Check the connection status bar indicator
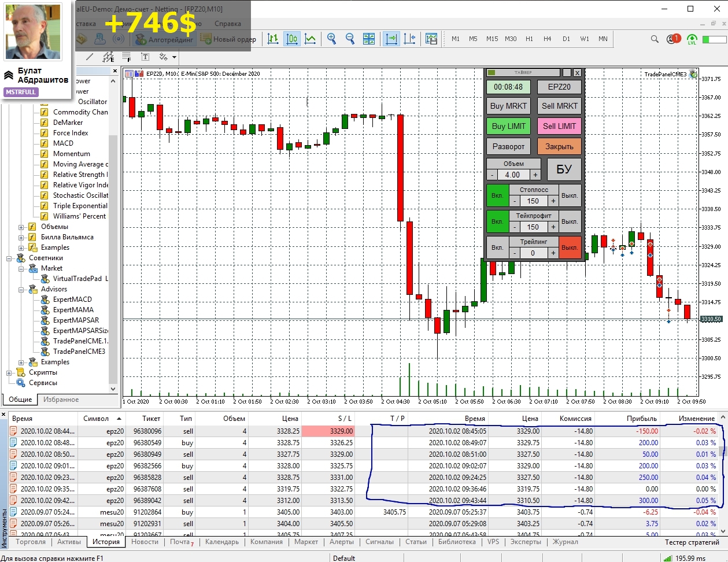The width and height of the screenshot is (728, 562). [x=714, y=39]
